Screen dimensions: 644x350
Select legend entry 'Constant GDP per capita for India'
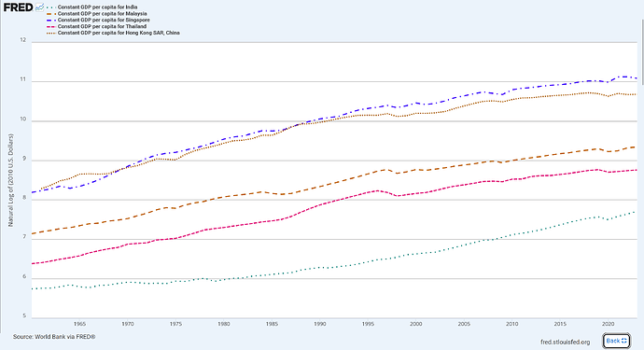pyautogui.click(x=97, y=7)
